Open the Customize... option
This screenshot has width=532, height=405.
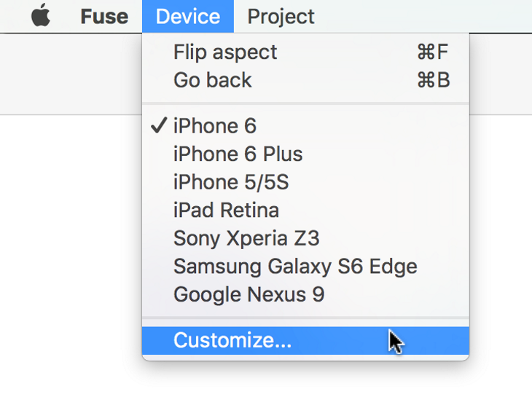tap(305, 340)
